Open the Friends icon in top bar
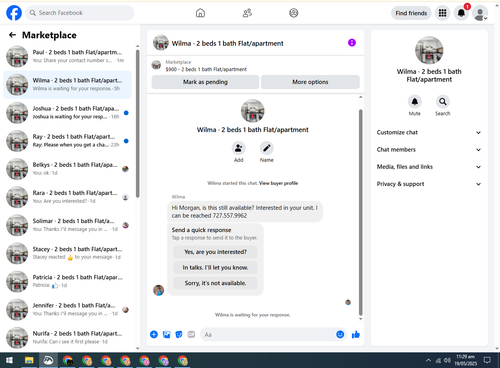This screenshot has width=500, height=368. pyautogui.click(x=247, y=13)
